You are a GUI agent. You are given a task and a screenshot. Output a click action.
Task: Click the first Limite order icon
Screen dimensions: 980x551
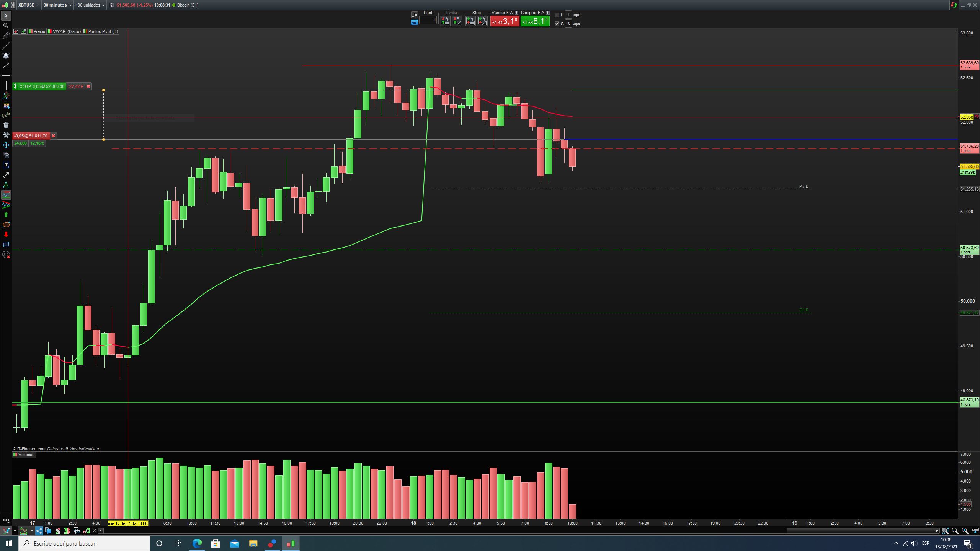point(445,21)
